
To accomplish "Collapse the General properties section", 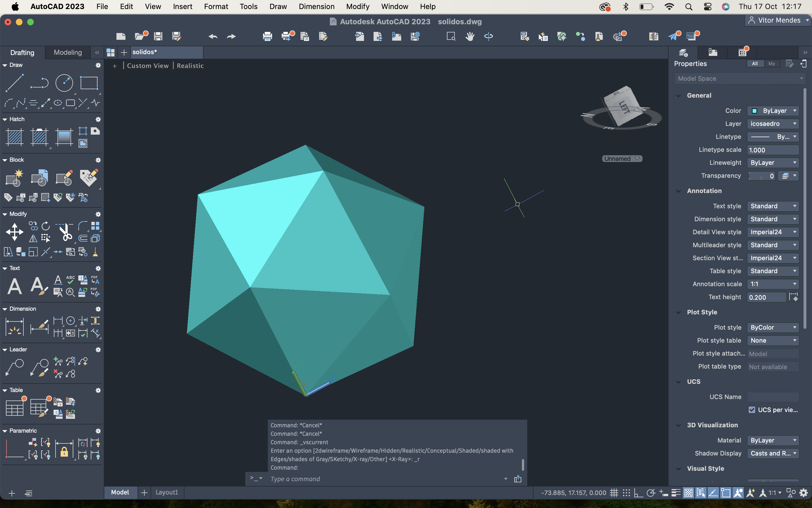I will coord(678,95).
